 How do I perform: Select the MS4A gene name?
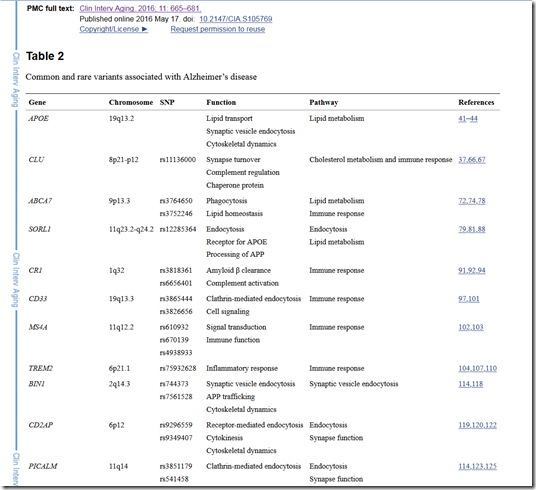point(38,327)
